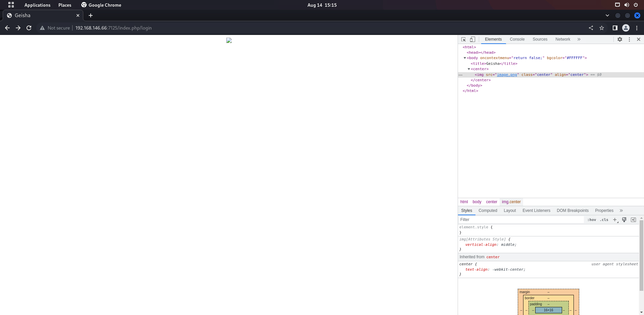Switch to the Console tab
The height and width of the screenshot is (315, 644).
517,39
